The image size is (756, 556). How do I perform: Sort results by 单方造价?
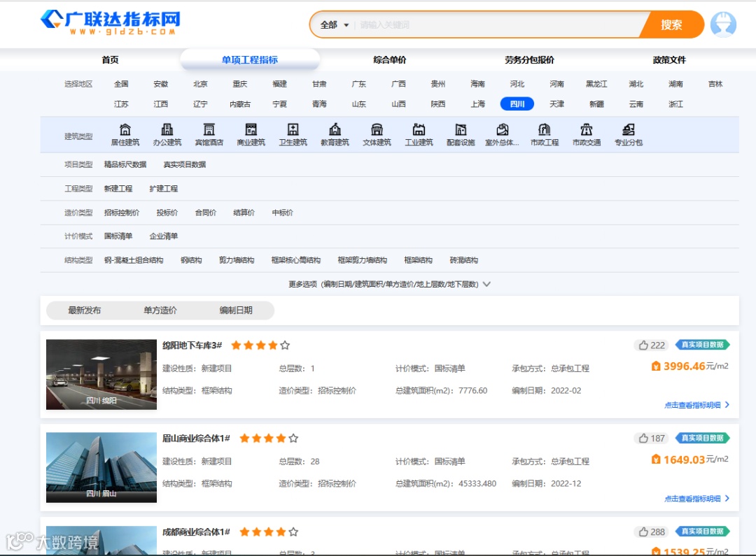pyautogui.click(x=160, y=311)
